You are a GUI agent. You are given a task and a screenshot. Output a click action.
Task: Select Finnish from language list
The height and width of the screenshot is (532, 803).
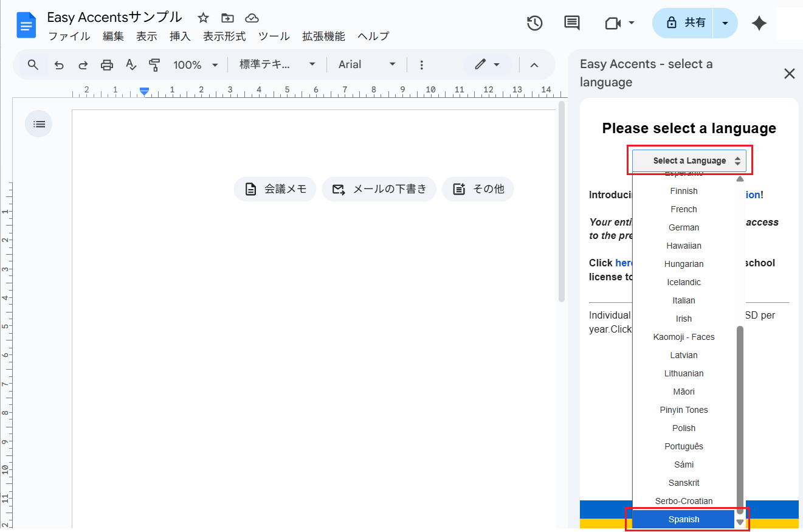coord(684,191)
